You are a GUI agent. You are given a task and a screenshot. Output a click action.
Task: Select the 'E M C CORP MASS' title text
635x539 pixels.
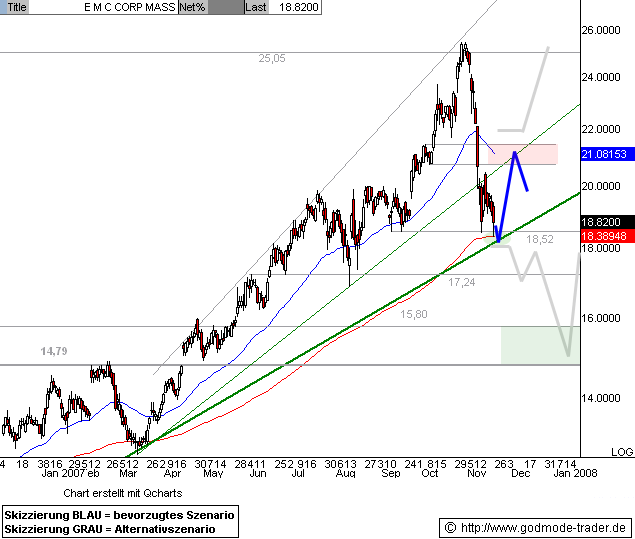point(130,7)
